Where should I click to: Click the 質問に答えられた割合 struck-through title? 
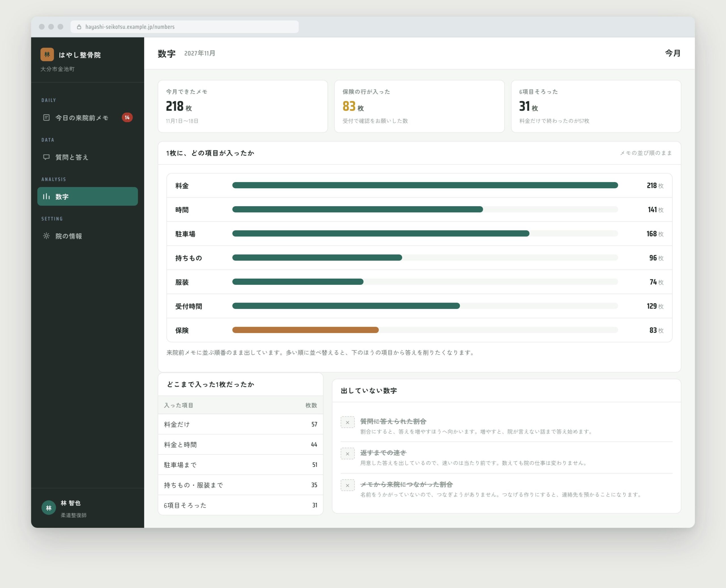coord(393,421)
